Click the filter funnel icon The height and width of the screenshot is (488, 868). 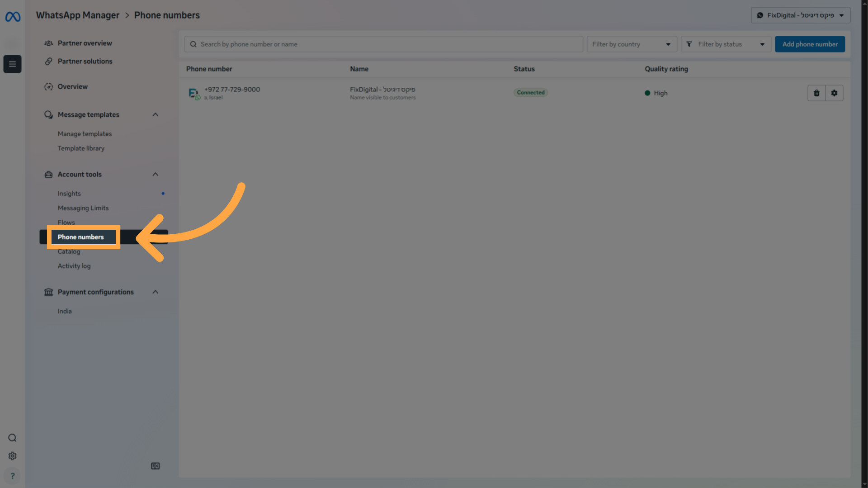[x=689, y=44]
